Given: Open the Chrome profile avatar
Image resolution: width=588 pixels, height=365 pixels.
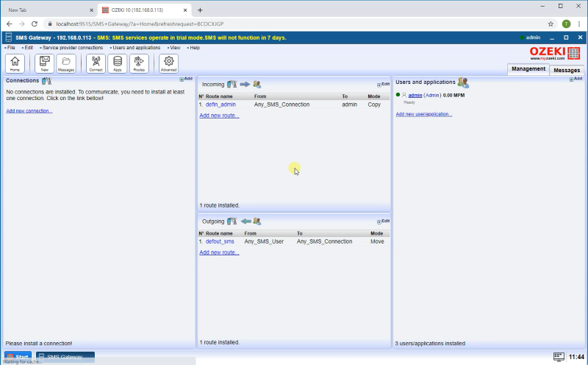Looking at the screenshot, I should pyautogui.click(x=566, y=24).
